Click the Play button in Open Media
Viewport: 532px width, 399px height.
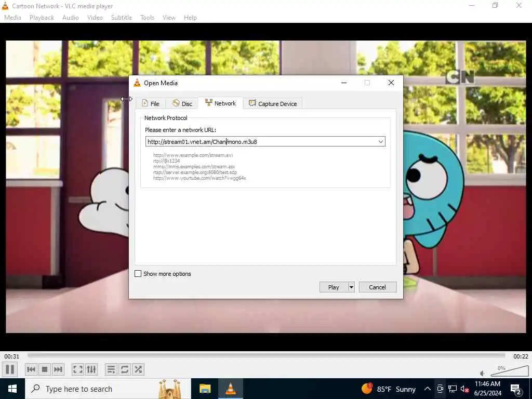click(334, 287)
